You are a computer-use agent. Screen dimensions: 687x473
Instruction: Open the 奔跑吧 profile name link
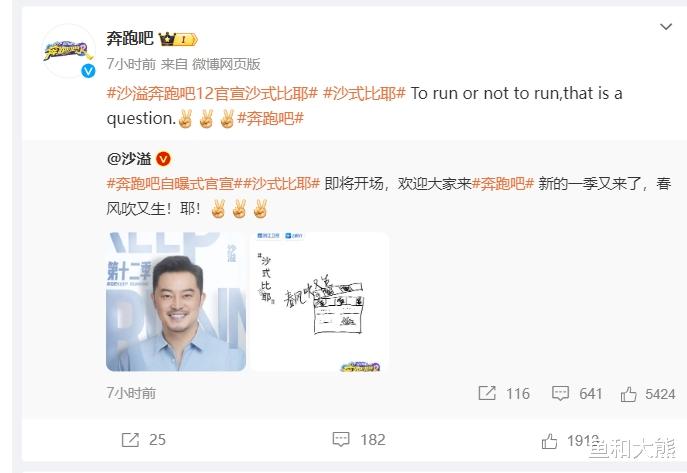point(130,39)
